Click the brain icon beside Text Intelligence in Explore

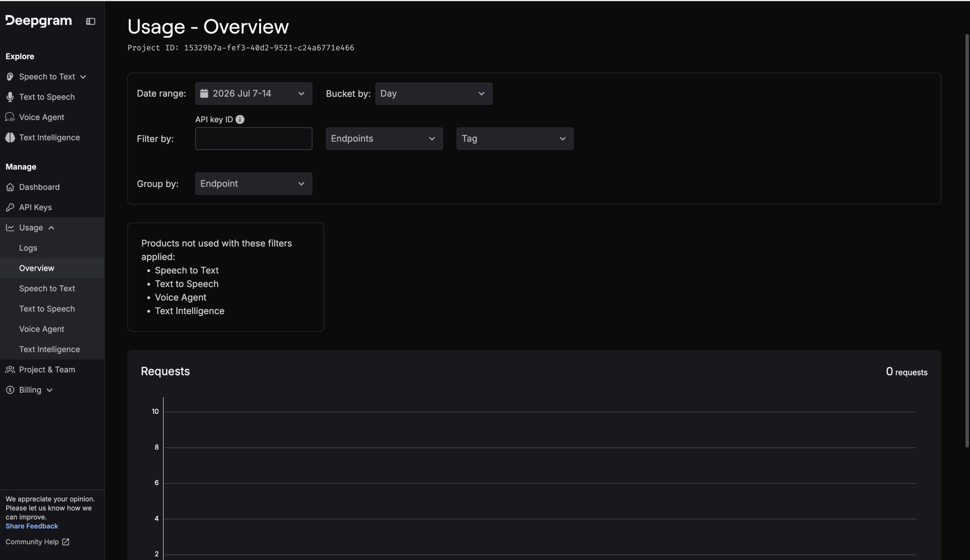click(10, 137)
